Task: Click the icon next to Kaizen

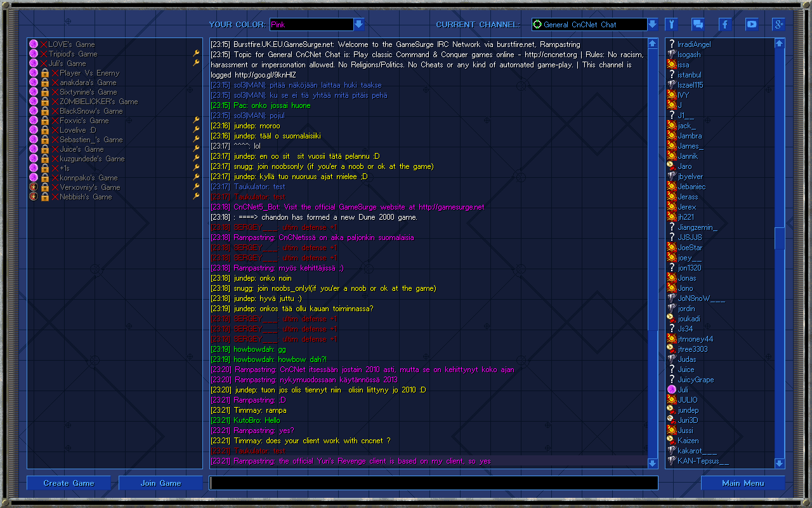Action: (x=671, y=441)
